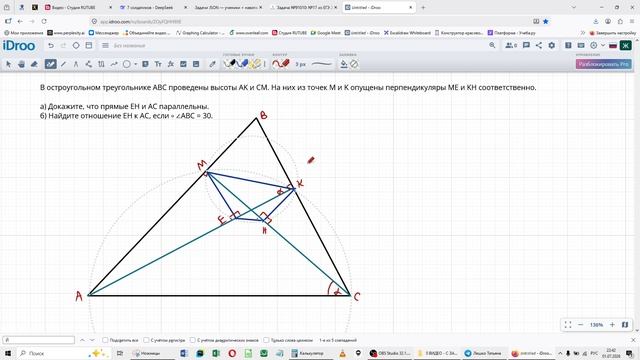Zoom in the board with plus
This screenshot has height=360, width=640.
coord(612,324)
